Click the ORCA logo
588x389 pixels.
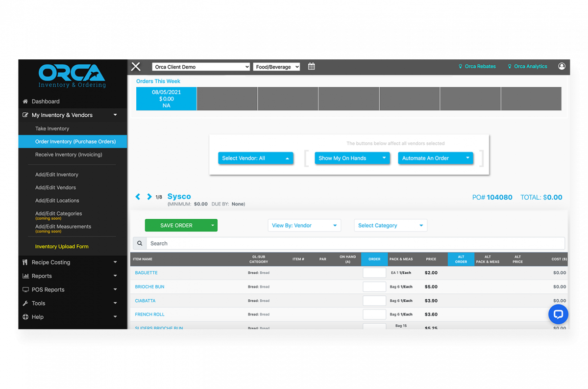click(x=72, y=77)
